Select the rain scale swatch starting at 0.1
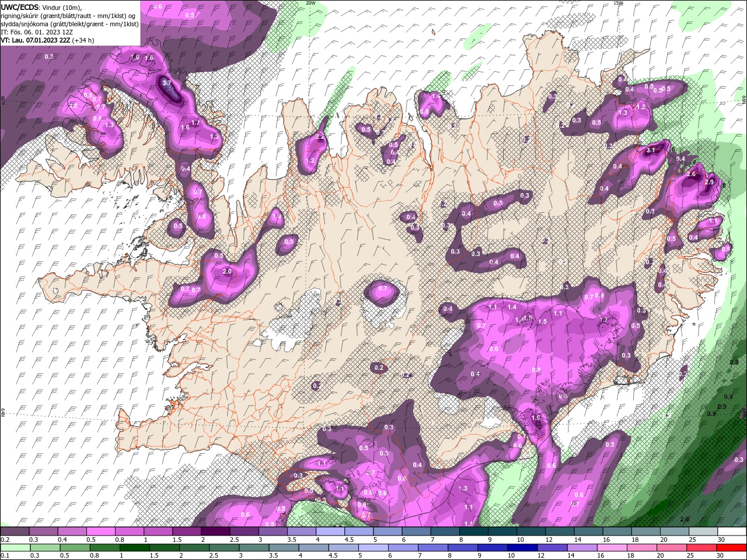Screen dimensions: 747x560 click(x=14, y=548)
